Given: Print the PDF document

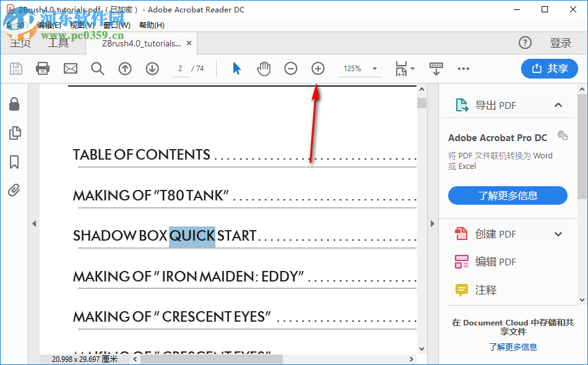Looking at the screenshot, I should tap(42, 69).
